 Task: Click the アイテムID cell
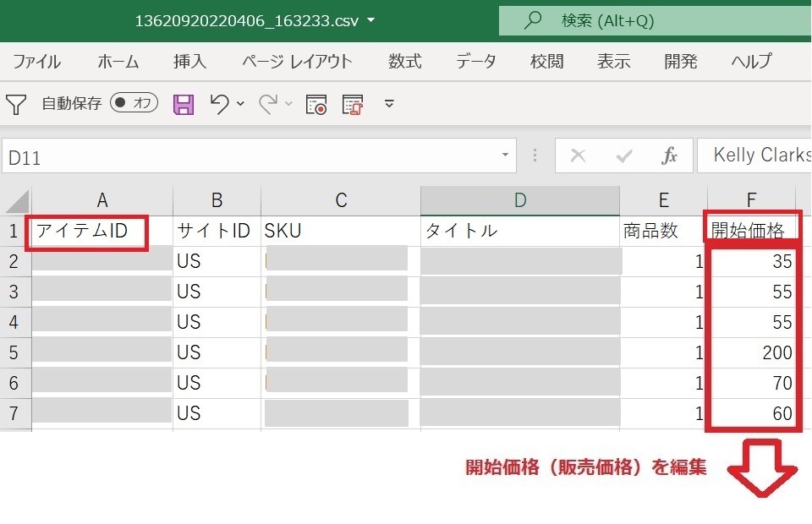pos(102,231)
